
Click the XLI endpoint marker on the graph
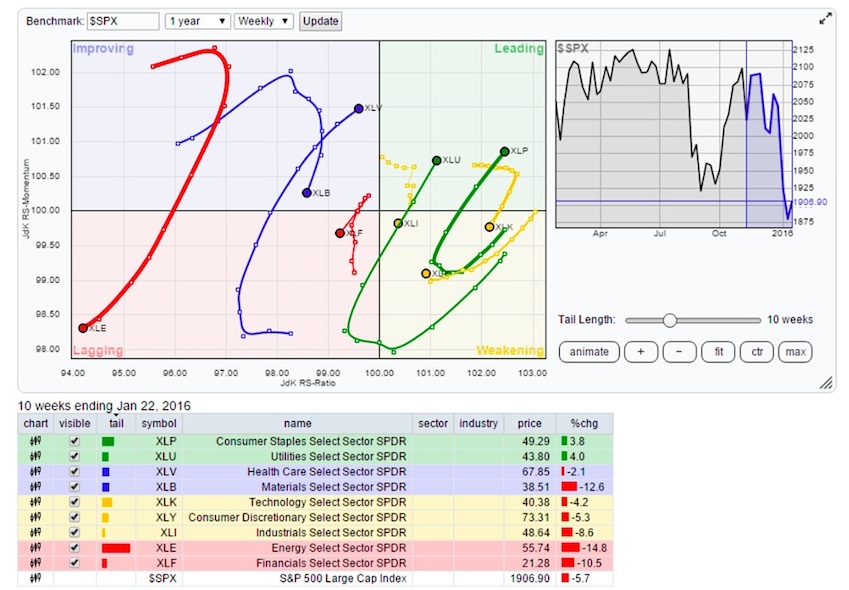pyautogui.click(x=398, y=223)
